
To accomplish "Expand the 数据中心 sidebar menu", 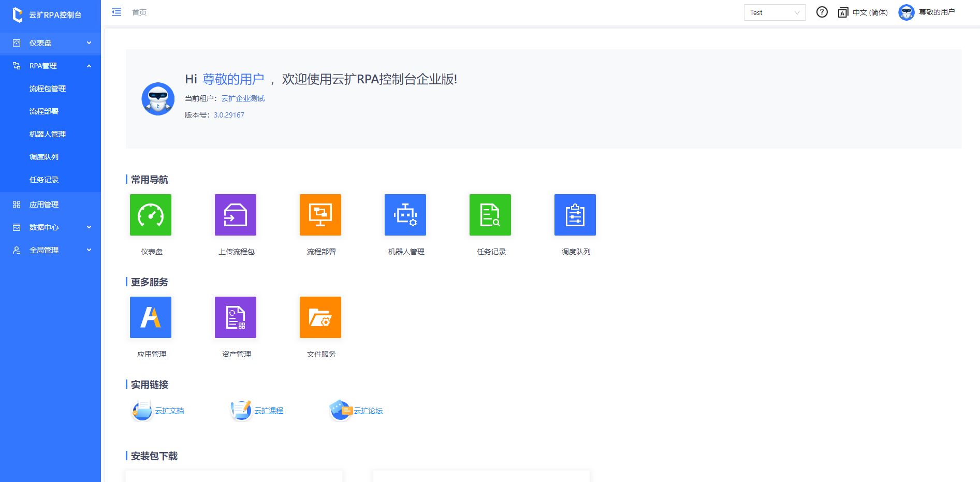I will (50, 227).
